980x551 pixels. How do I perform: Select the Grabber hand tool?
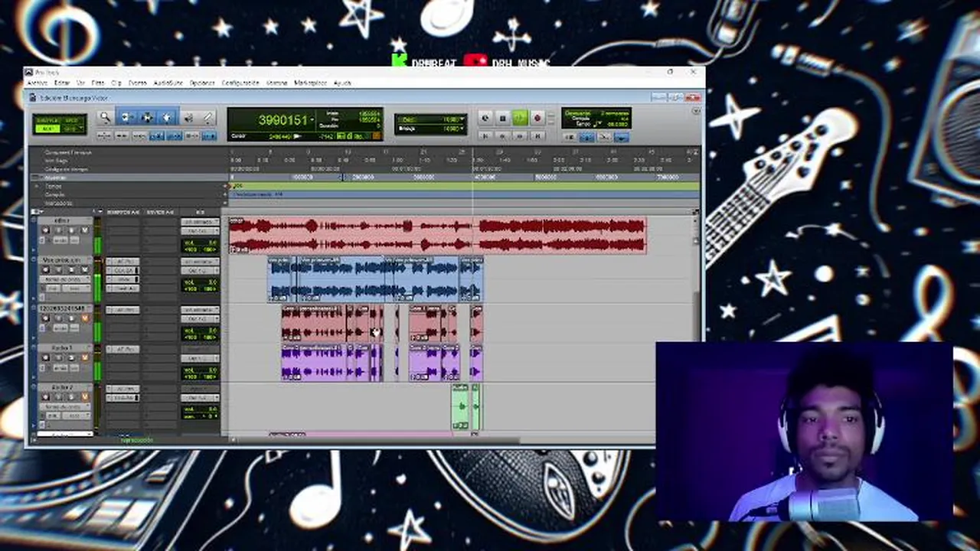pyautogui.click(x=167, y=117)
